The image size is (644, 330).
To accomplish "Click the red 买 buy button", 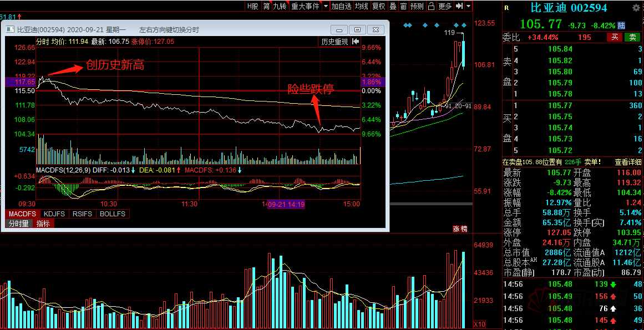I will tap(614, 37).
